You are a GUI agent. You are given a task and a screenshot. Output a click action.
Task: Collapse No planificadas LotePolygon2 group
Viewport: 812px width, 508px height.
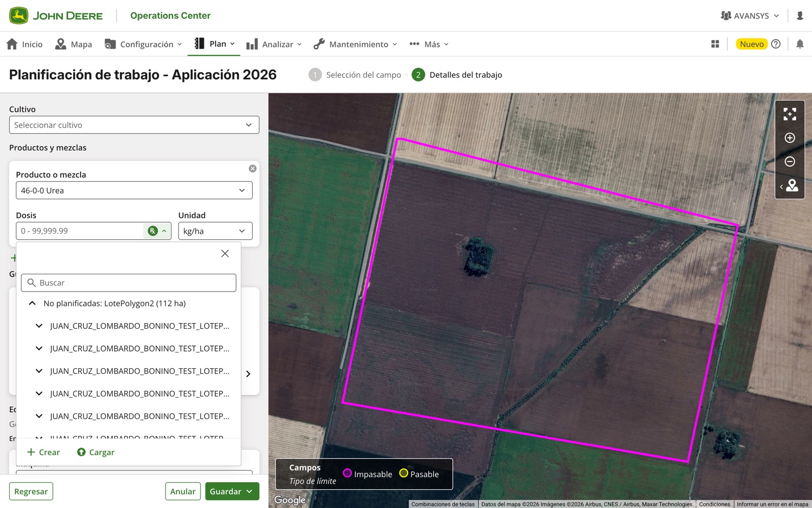[32, 303]
